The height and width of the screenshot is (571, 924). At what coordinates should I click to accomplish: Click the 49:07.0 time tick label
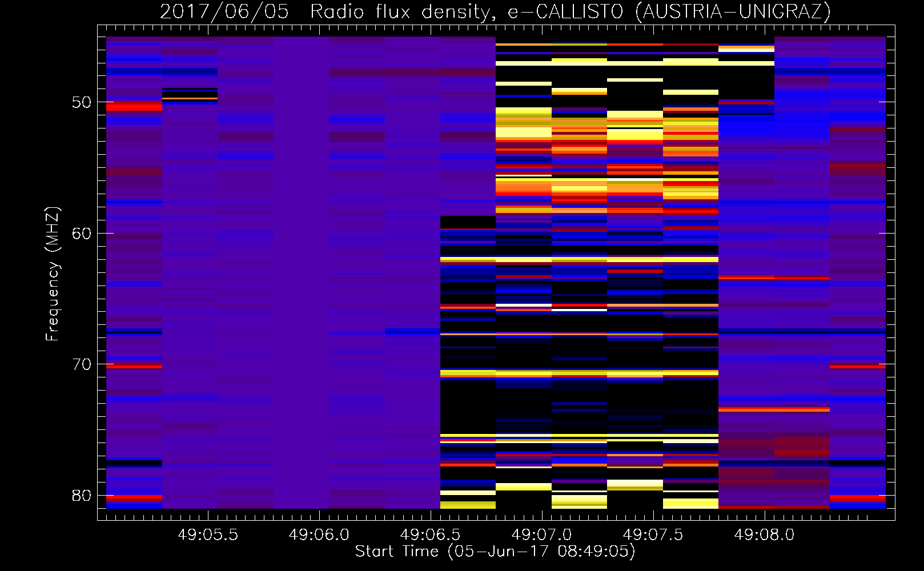542,535
